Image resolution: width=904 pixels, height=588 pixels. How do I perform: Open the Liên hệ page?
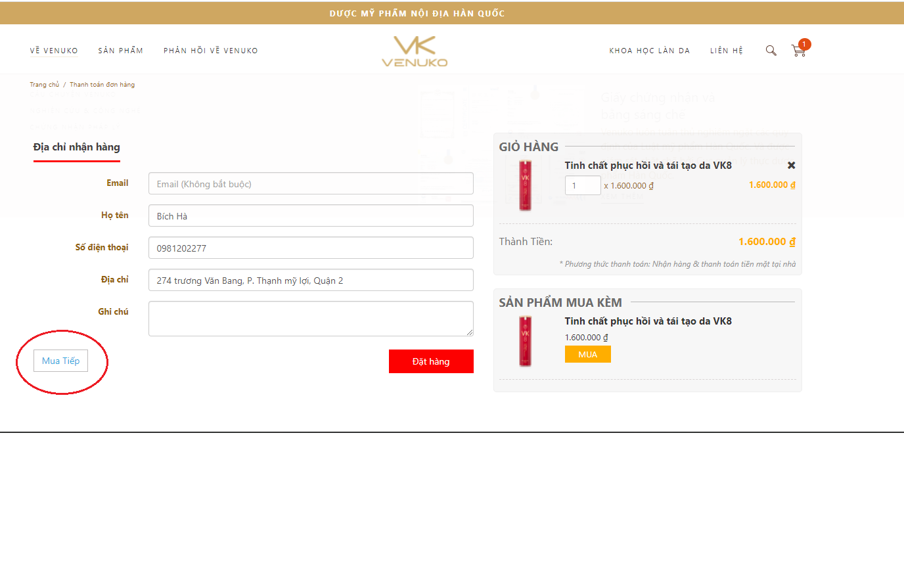[727, 51]
